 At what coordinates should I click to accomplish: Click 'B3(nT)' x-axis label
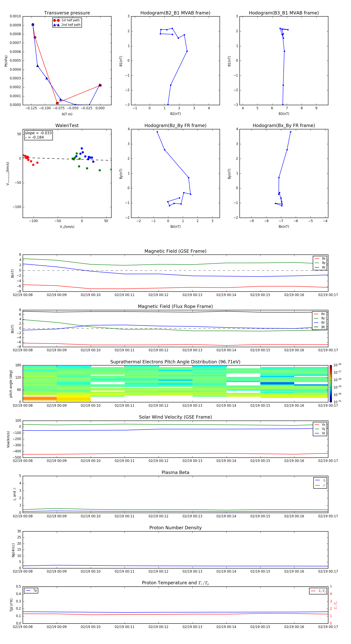[284, 114]
